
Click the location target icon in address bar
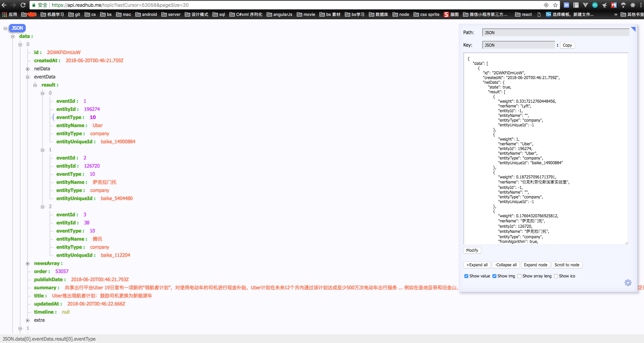(546, 5)
